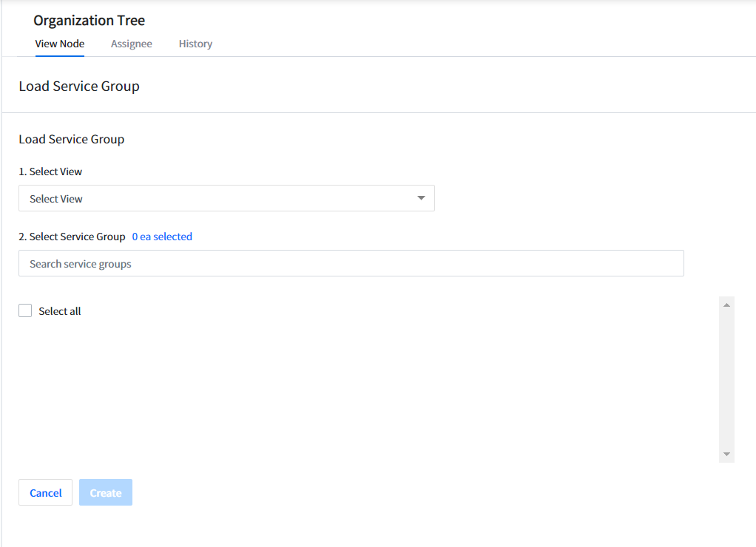Click the Select all label text
This screenshot has height=547, width=756.
(60, 311)
